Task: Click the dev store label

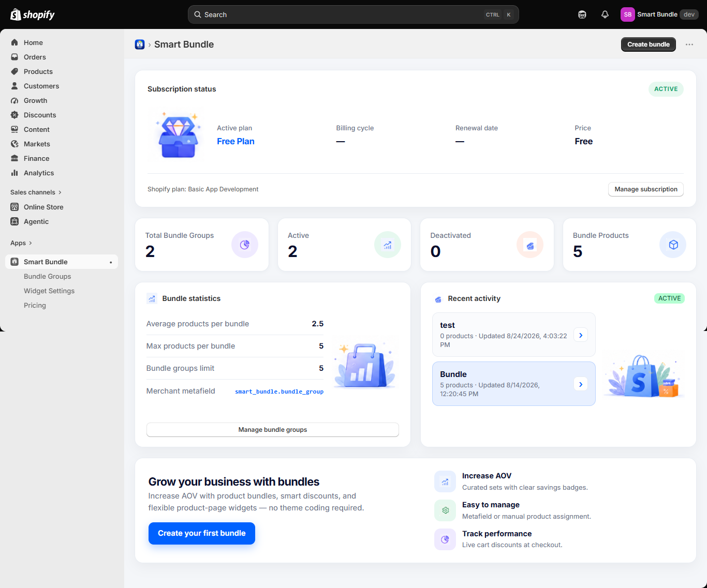Action: tap(689, 14)
